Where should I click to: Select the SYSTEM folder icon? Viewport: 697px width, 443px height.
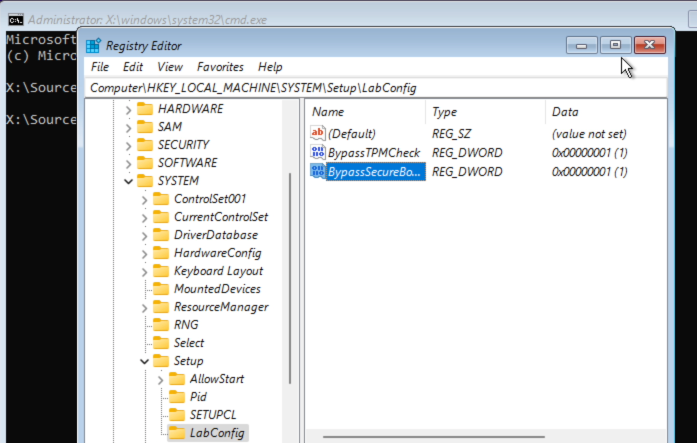pyautogui.click(x=145, y=180)
